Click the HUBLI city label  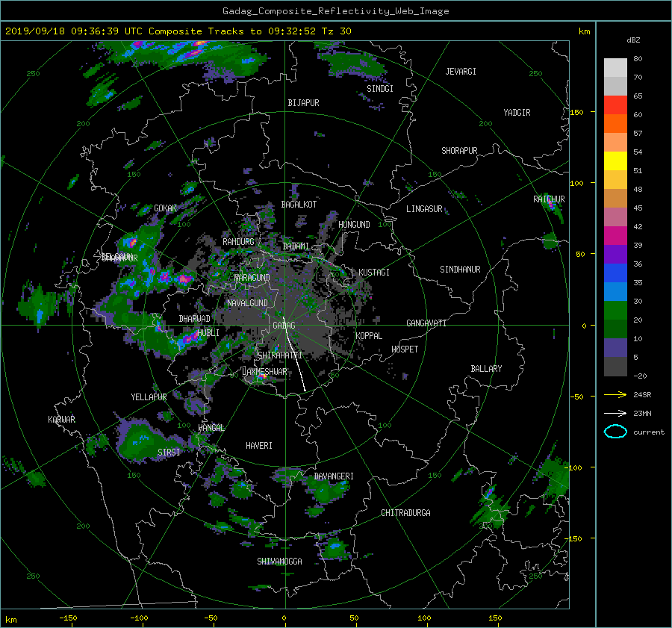pyautogui.click(x=208, y=332)
